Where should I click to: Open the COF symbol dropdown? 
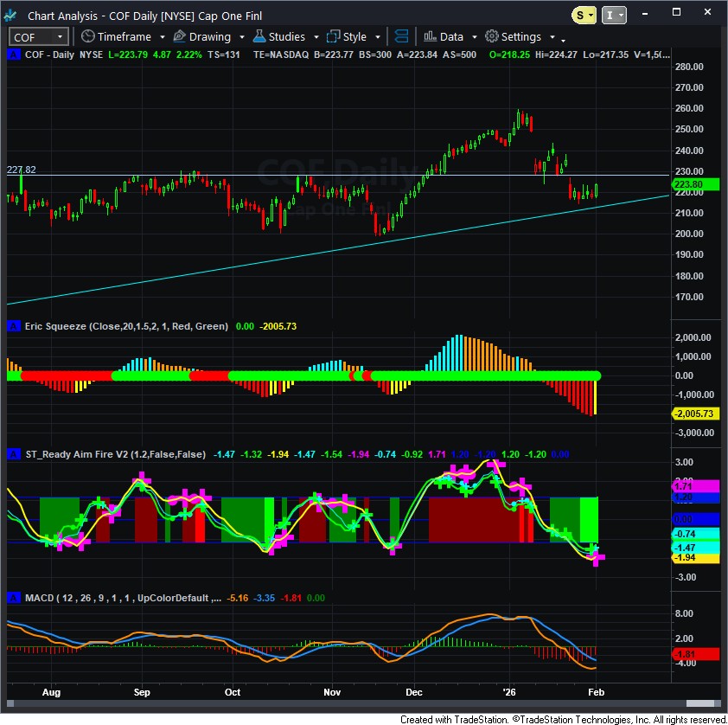(60, 36)
